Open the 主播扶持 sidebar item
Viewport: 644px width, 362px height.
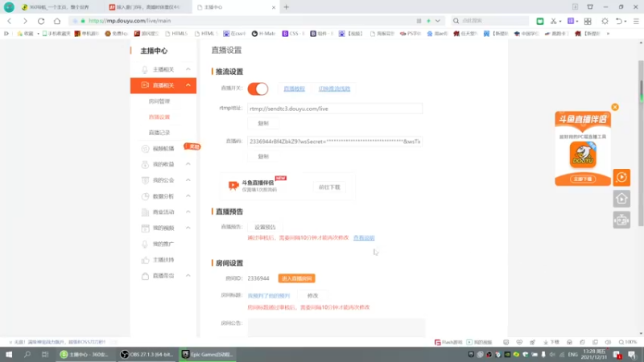click(x=163, y=260)
